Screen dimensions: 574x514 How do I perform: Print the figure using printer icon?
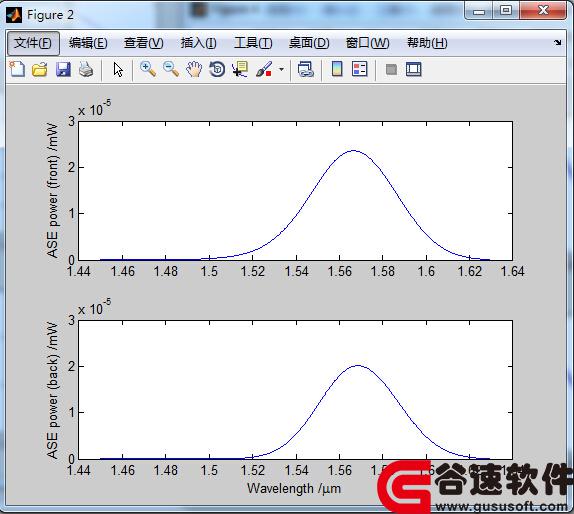(86, 69)
